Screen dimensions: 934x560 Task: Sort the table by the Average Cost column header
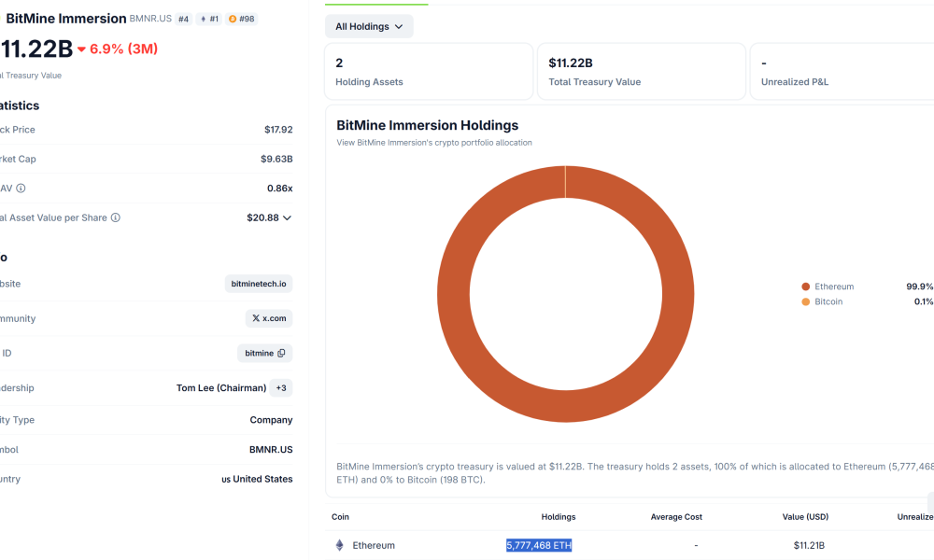[676, 517]
